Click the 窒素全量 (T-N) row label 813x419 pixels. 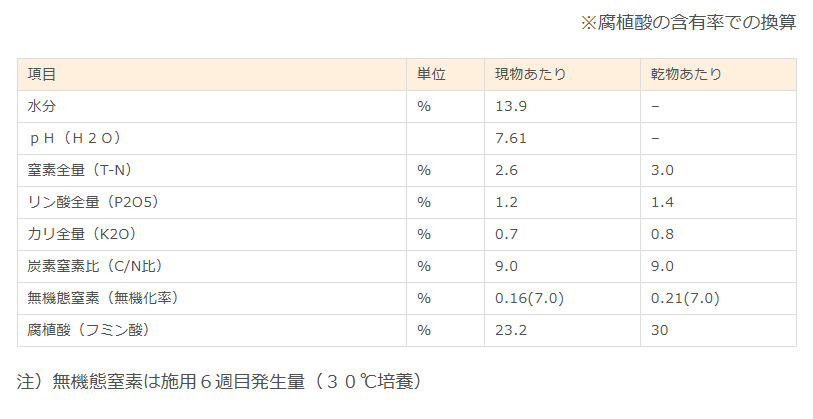pos(80,170)
